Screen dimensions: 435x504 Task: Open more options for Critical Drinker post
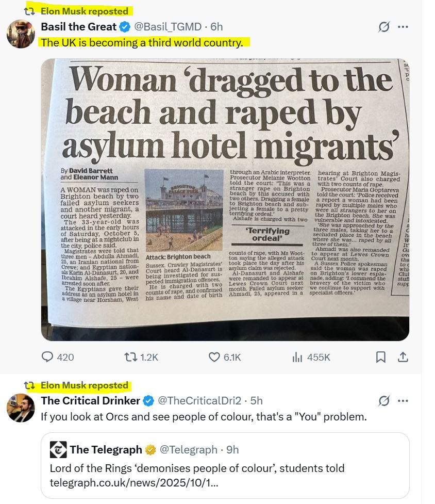tap(403, 401)
